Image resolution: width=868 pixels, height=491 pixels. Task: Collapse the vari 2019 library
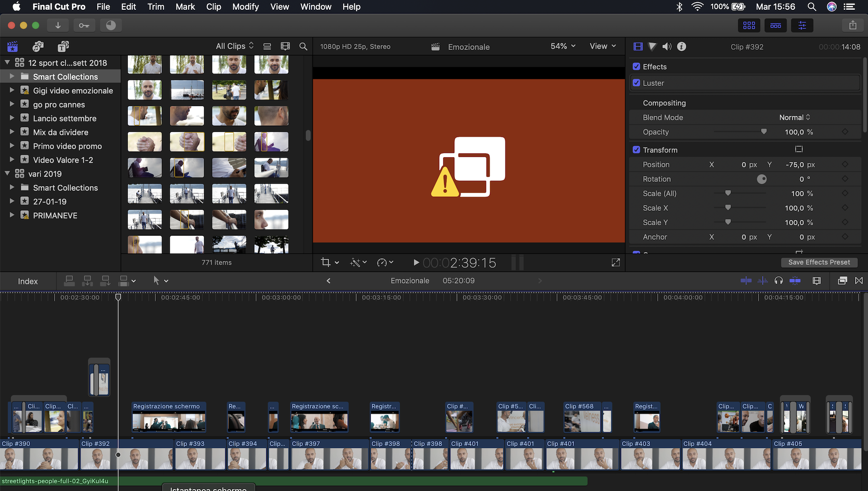(x=7, y=174)
